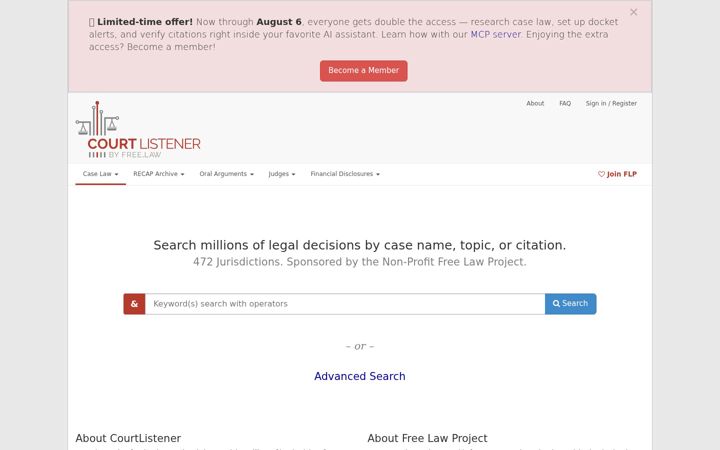Click the blue Search button

[x=570, y=304]
